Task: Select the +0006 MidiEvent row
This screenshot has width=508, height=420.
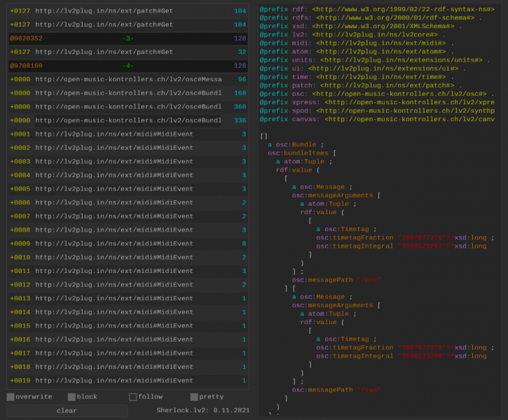Action: click(128, 202)
